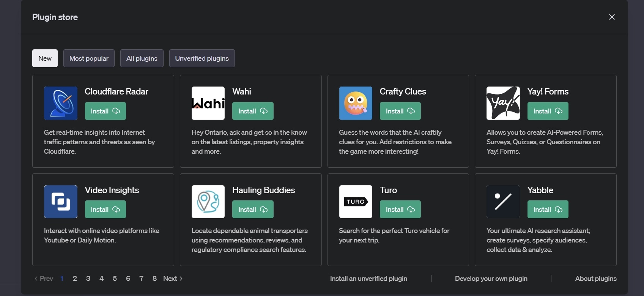The height and width of the screenshot is (296, 644).
Task: Click the Crafty Clues emoji icon
Action: click(x=356, y=103)
